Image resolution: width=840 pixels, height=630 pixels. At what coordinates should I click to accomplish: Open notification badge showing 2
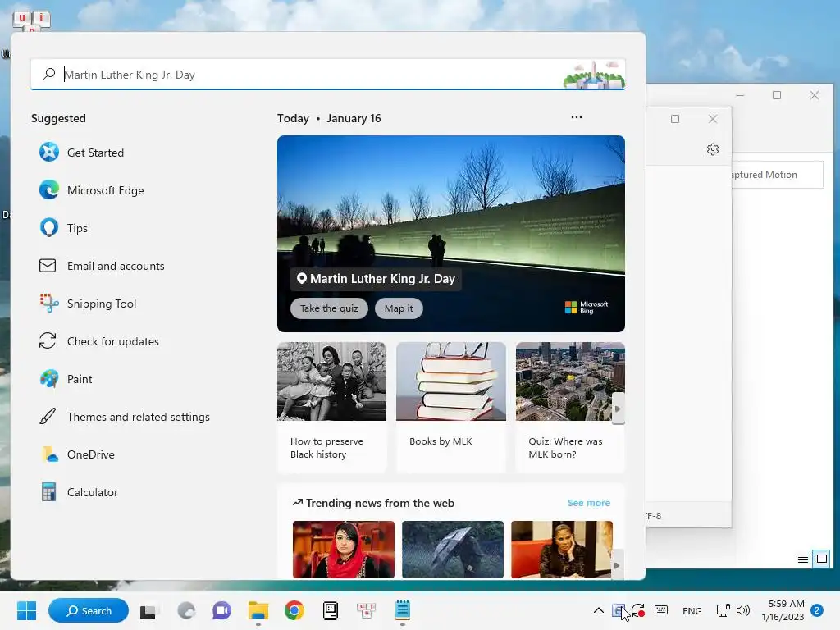click(x=817, y=610)
